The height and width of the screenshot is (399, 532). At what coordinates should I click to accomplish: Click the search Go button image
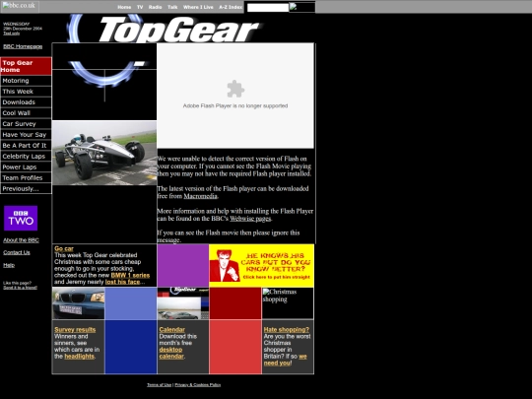(x=302, y=7)
